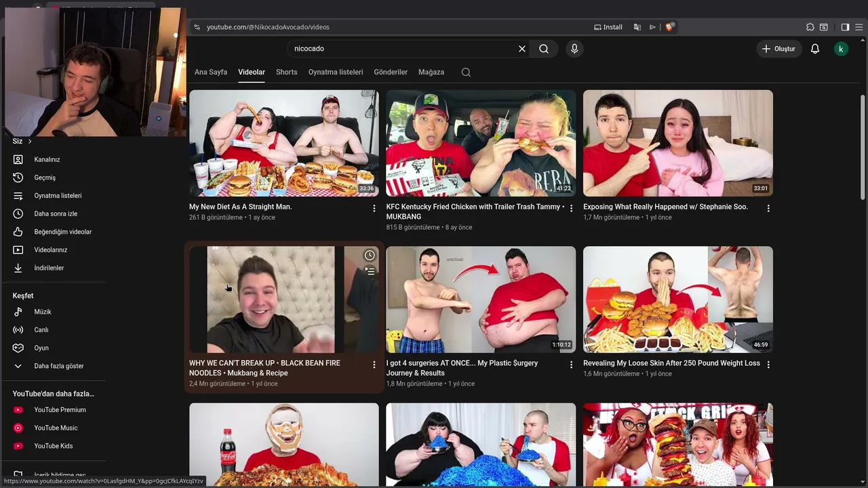868x488 pixels.
Task: Go to Oynatma listeleri in the sidebar
Action: 58,196
